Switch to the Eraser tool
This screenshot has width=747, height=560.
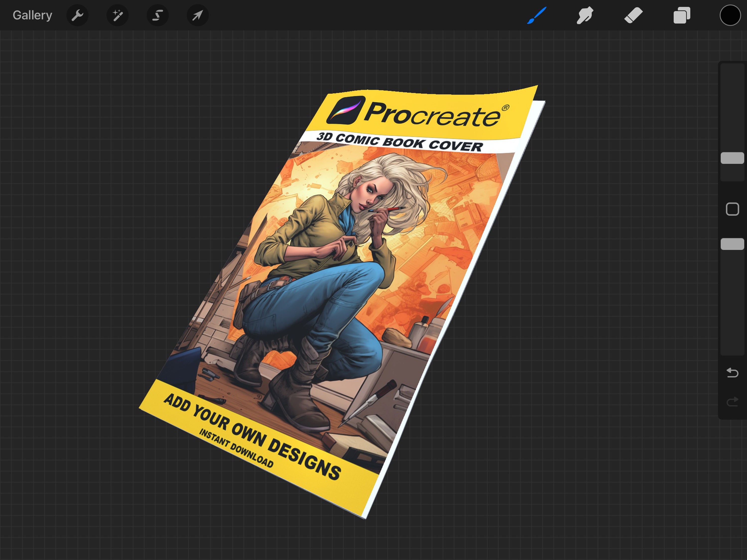pos(633,15)
